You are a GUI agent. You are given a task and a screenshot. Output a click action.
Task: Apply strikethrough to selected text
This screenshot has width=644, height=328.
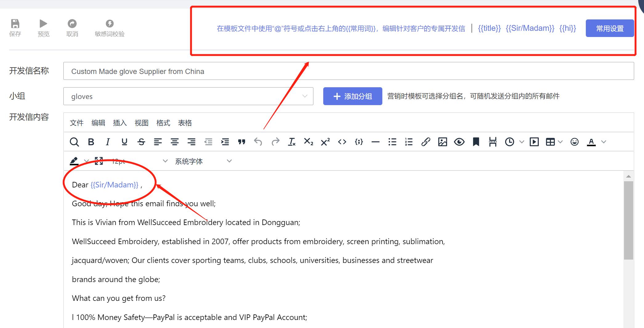click(141, 142)
